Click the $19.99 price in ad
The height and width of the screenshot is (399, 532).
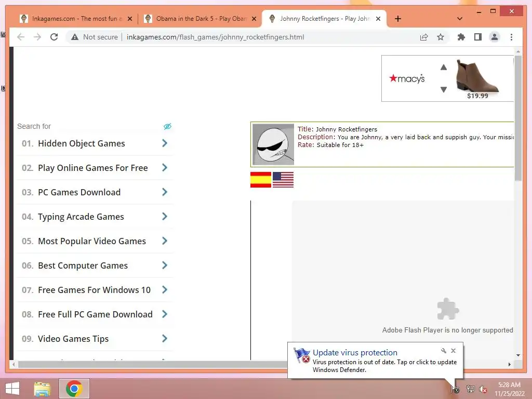pos(478,96)
